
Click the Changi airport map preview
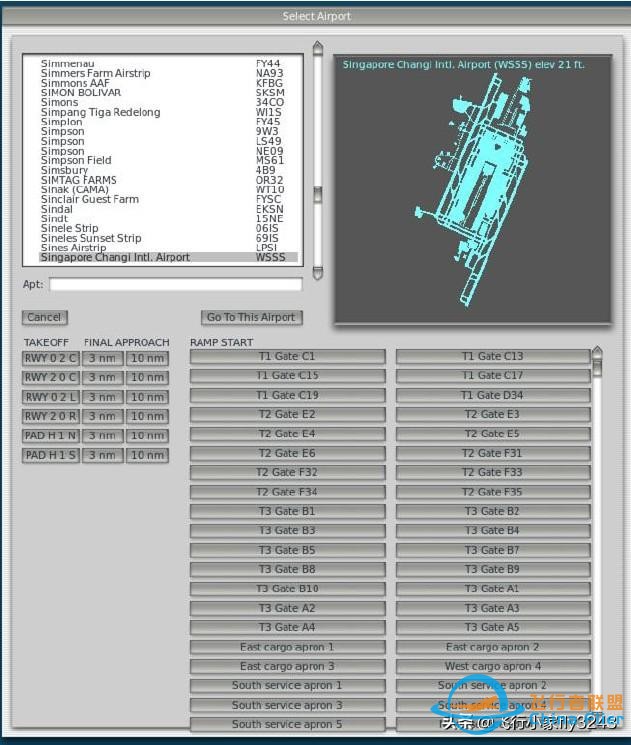point(473,189)
